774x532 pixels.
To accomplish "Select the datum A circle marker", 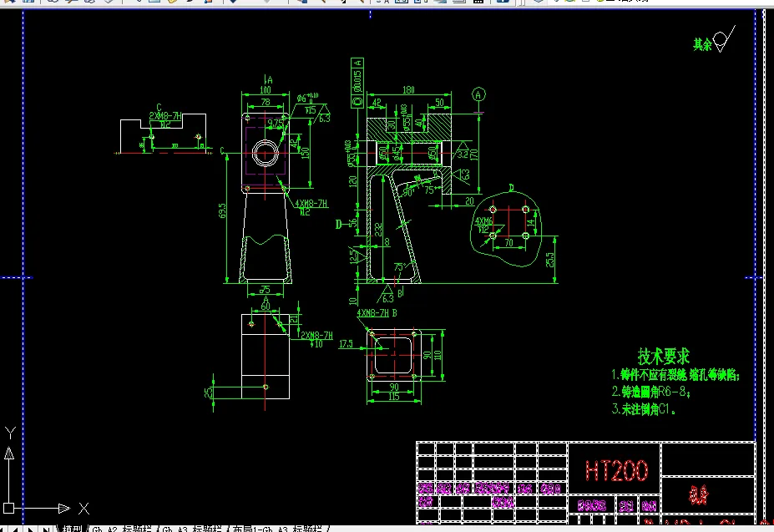I will click(478, 94).
